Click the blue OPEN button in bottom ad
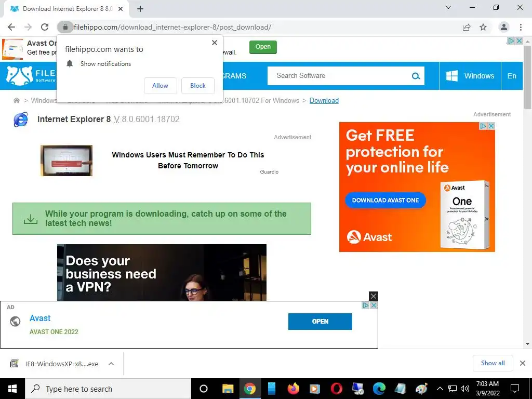The height and width of the screenshot is (399, 532). click(x=320, y=321)
